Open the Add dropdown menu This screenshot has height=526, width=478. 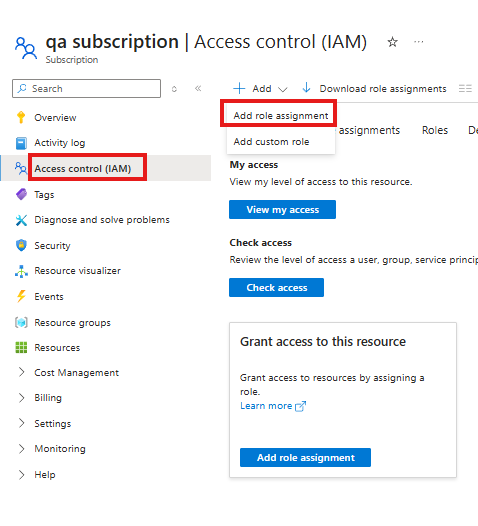coord(260,89)
